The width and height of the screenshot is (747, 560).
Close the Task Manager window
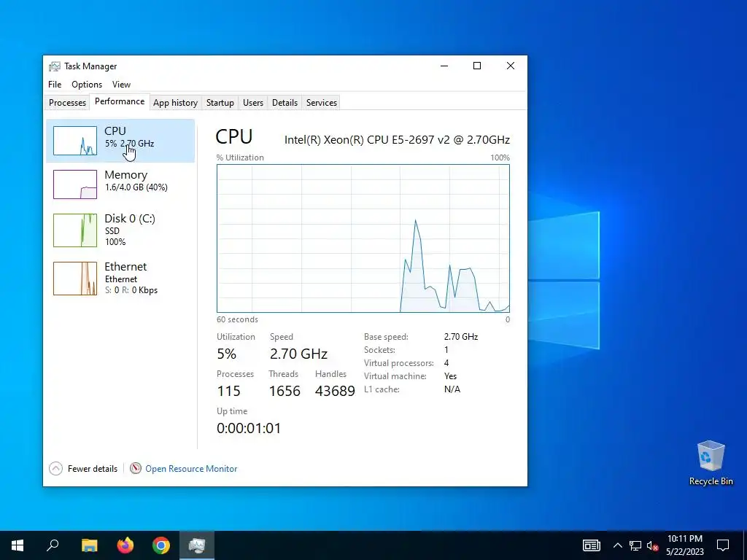click(510, 66)
